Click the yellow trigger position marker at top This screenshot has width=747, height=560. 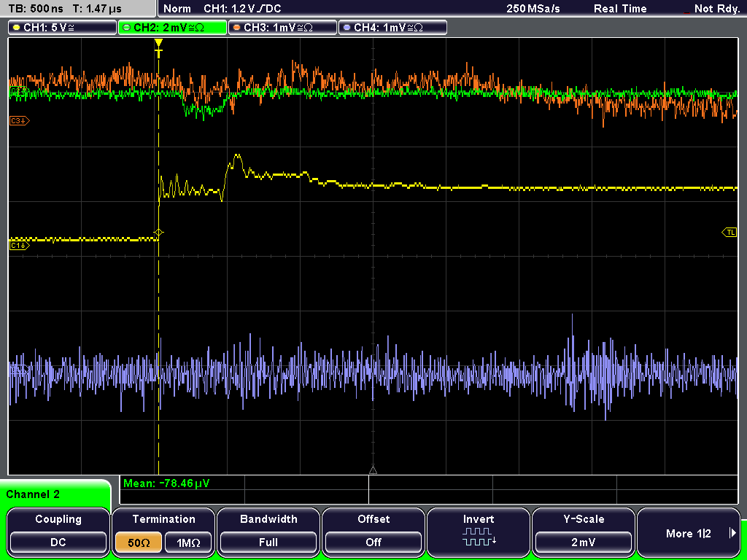point(158,47)
